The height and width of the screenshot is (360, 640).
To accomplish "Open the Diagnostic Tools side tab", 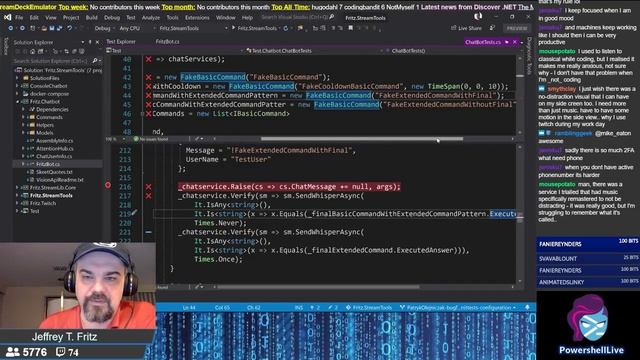I will [x=529, y=56].
